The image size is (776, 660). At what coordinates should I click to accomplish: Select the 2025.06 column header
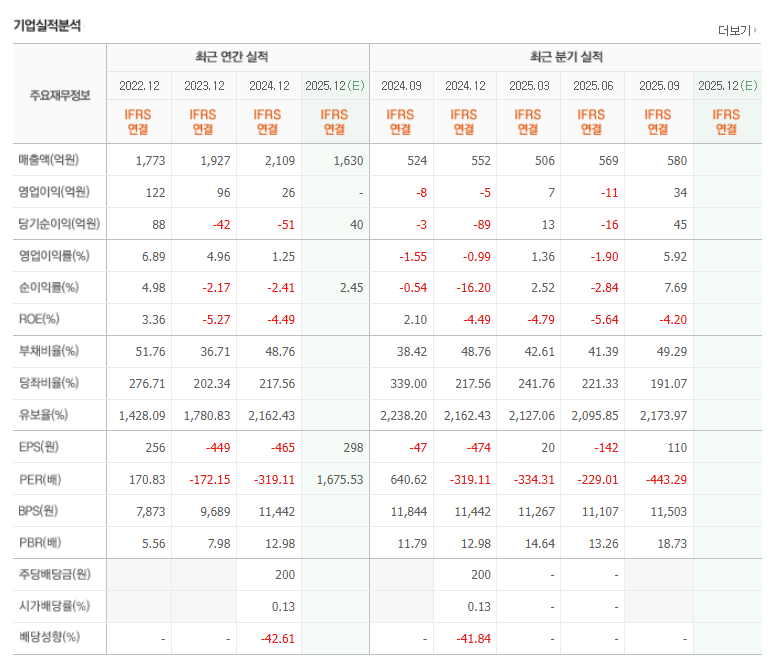(x=593, y=86)
